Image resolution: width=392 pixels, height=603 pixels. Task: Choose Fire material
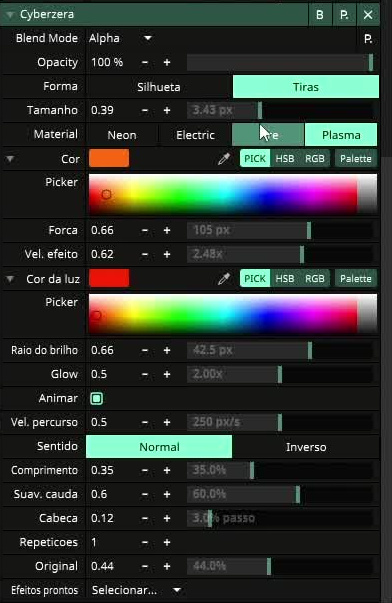pyautogui.click(x=268, y=135)
